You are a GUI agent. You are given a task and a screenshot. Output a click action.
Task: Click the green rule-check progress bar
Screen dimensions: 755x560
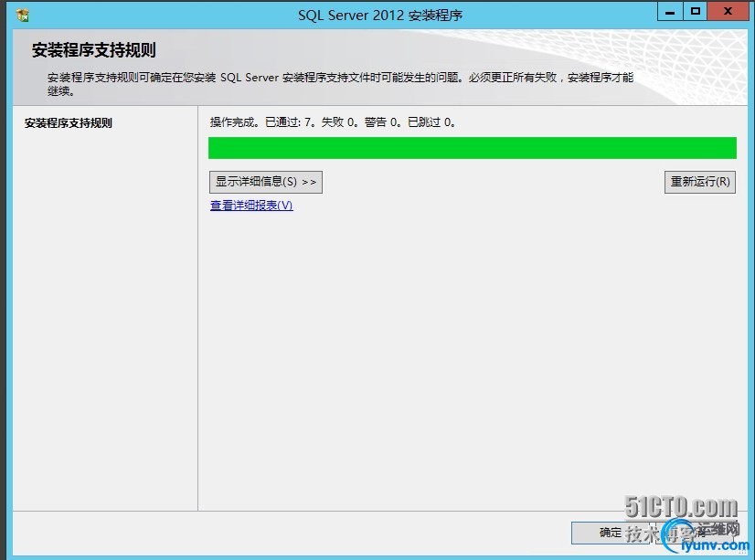pos(473,148)
